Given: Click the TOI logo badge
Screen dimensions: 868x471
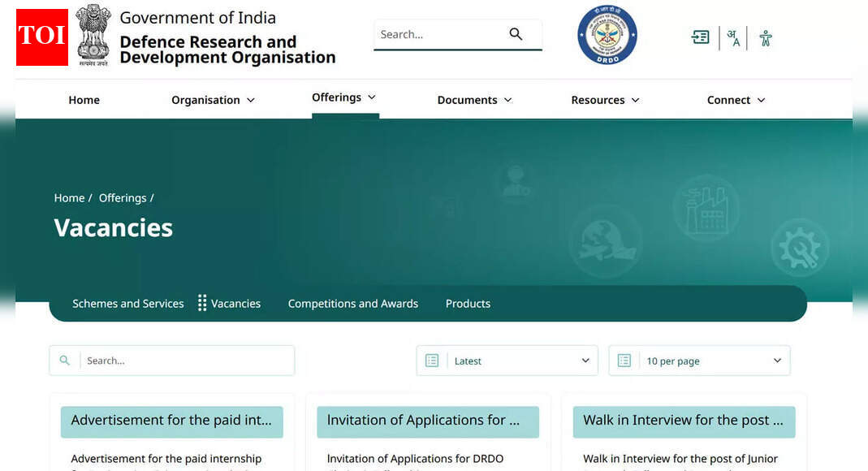Looking at the screenshot, I should point(42,37).
